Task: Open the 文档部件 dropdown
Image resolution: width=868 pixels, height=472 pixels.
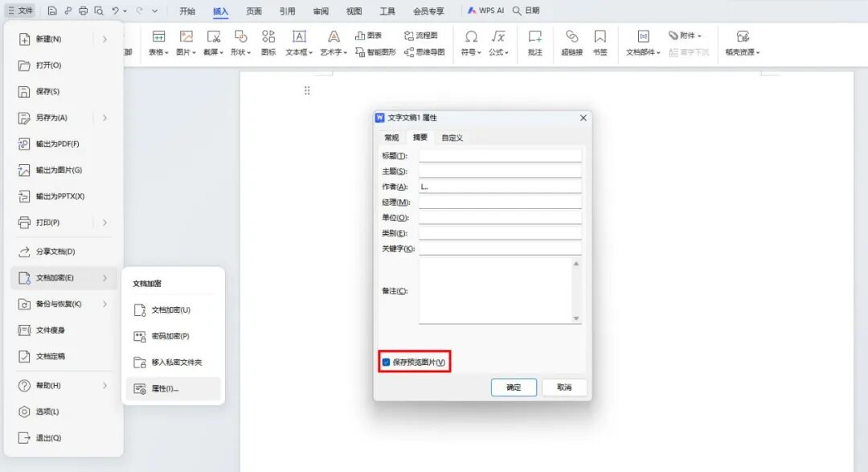Action: (x=643, y=43)
